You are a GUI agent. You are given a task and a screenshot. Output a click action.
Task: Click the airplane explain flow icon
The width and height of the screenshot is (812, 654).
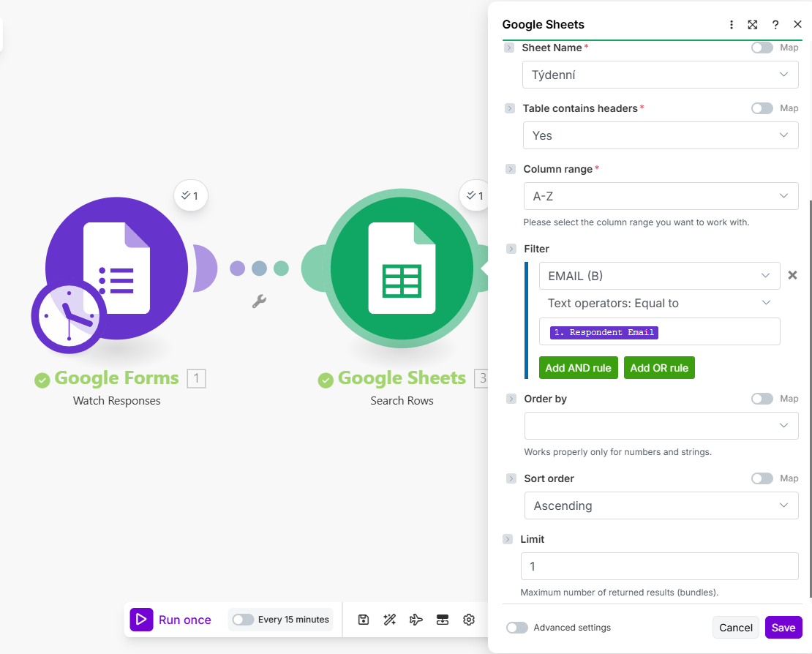tap(416, 620)
